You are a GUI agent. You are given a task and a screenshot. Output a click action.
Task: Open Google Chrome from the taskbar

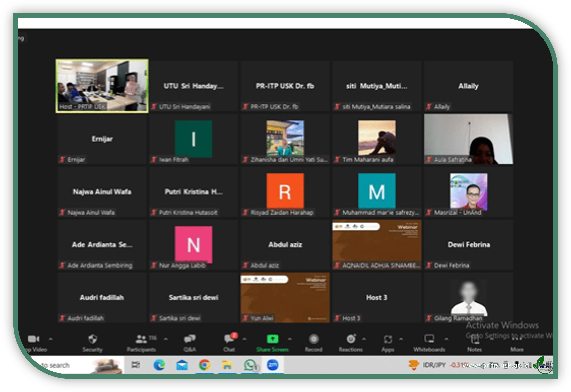coord(205,365)
